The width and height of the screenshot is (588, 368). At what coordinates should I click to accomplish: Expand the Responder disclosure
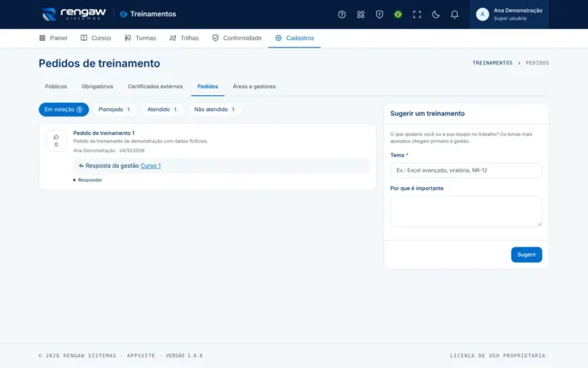[x=88, y=180]
